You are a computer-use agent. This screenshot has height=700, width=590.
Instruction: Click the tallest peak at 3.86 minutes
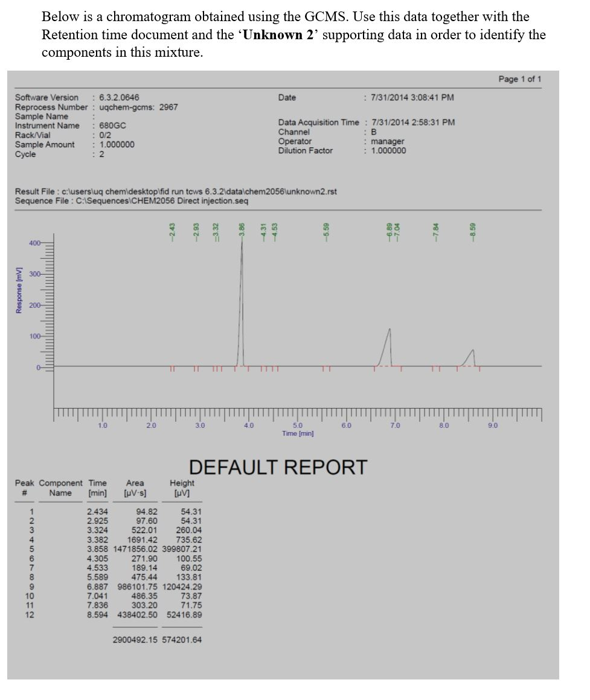pyautogui.click(x=242, y=304)
